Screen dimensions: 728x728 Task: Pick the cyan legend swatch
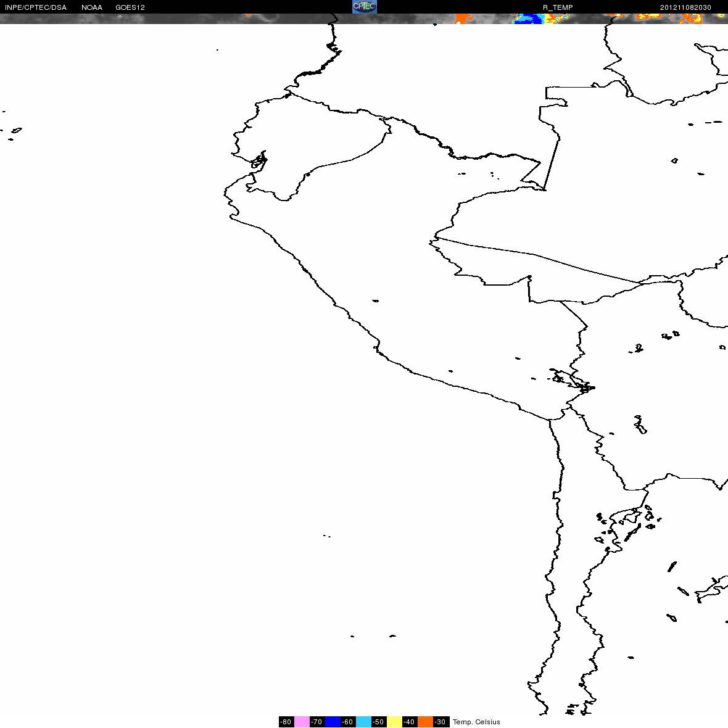[x=363, y=721]
